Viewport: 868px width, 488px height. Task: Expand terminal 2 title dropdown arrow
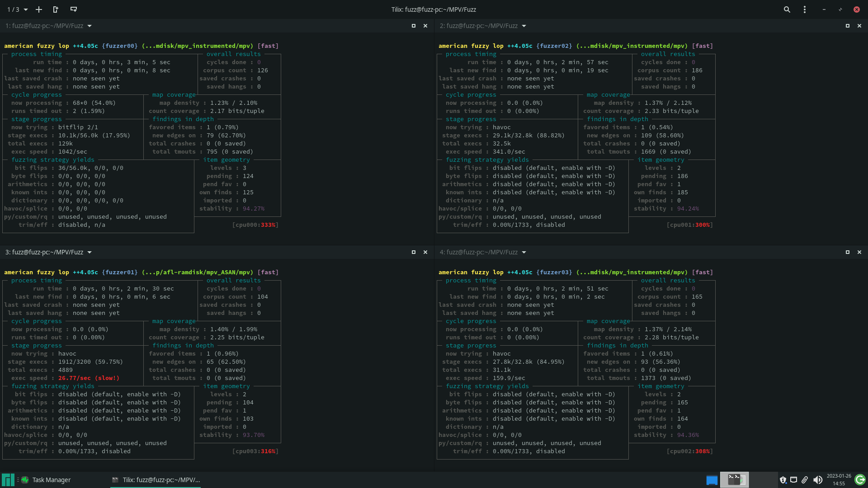point(524,26)
